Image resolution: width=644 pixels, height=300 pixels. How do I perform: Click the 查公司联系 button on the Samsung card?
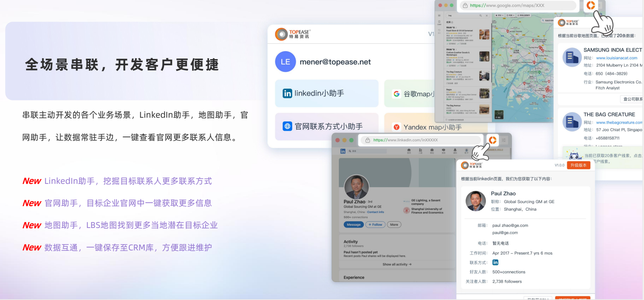click(x=632, y=99)
